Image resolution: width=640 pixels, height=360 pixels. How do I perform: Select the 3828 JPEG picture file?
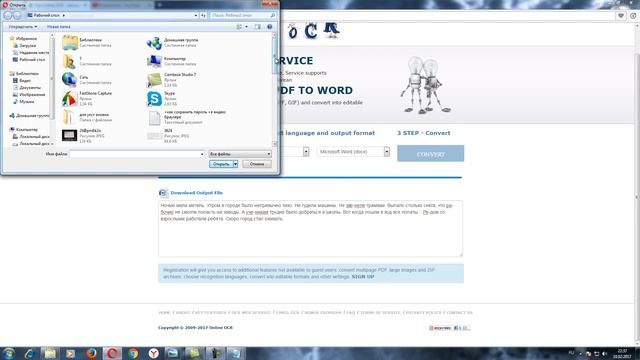click(x=167, y=136)
